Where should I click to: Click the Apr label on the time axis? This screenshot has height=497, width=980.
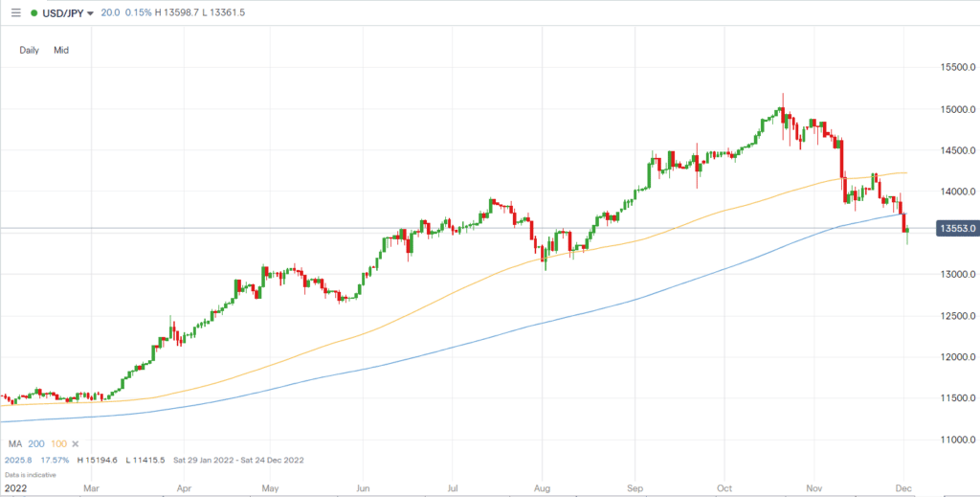coord(184,486)
